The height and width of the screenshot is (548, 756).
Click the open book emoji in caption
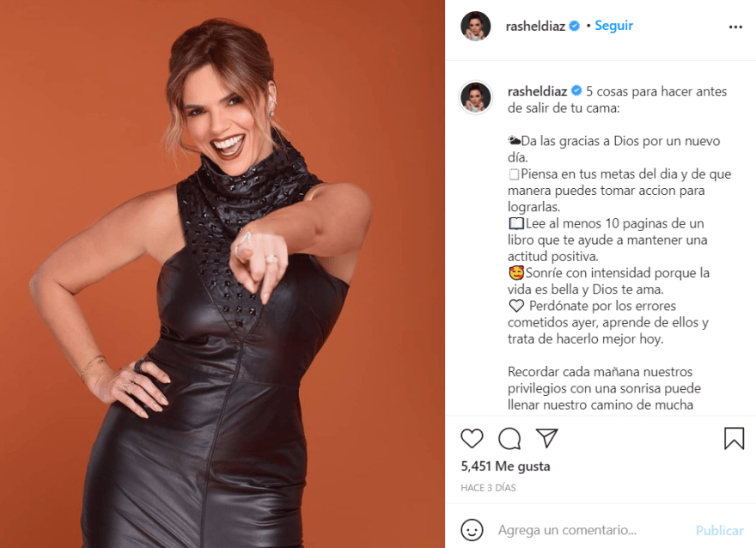coord(516,223)
